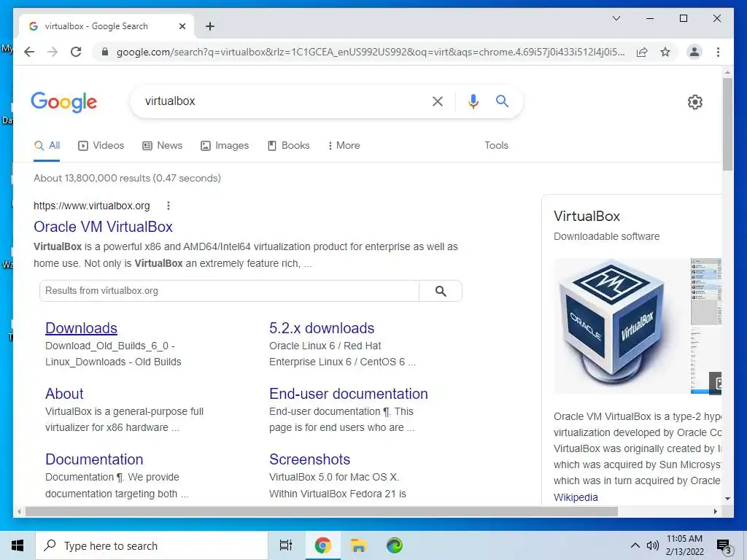Viewport: 747px width, 560px height.
Task: Click the VirtualBox knowledge panel title
Action: tap(587, 216)
